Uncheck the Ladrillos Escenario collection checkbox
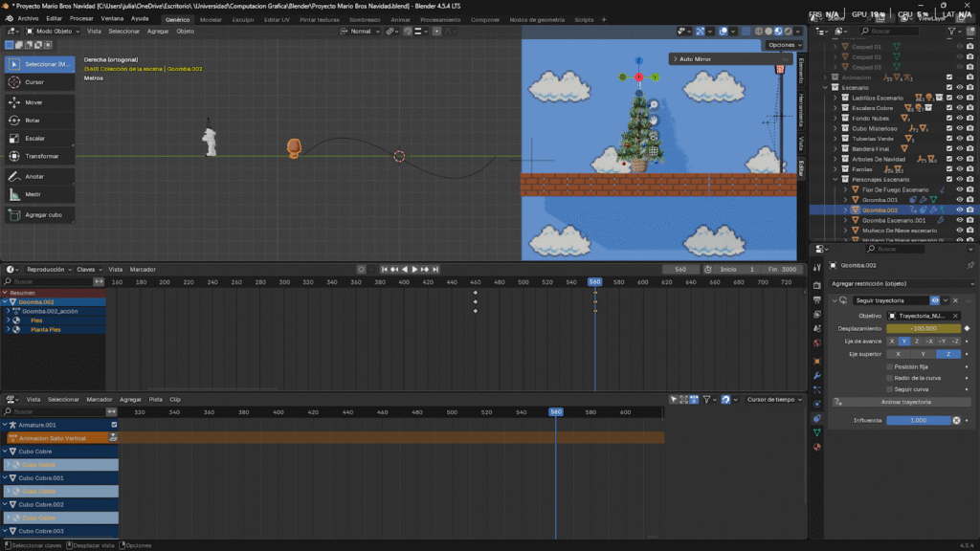Screen dimensions: 980x551 948,98
